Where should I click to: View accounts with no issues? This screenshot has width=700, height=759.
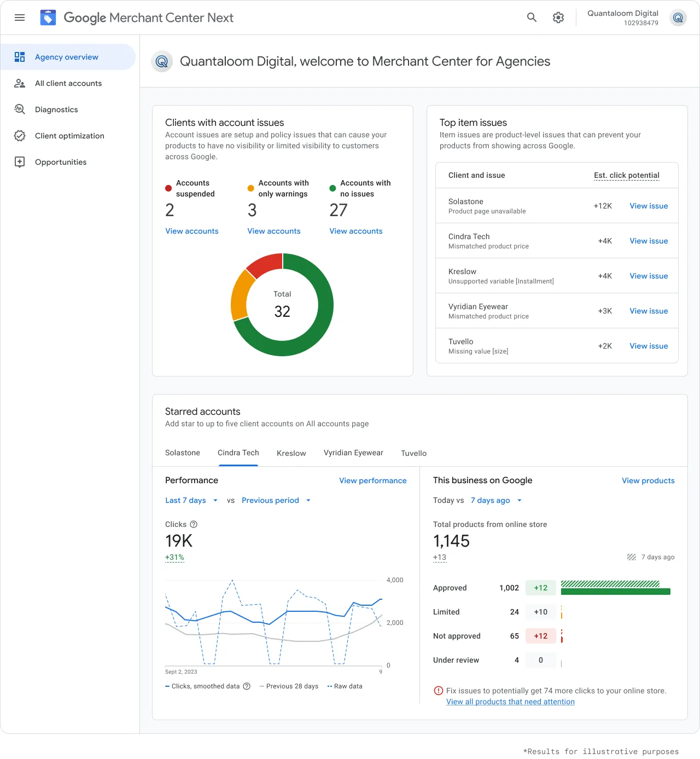356,231
